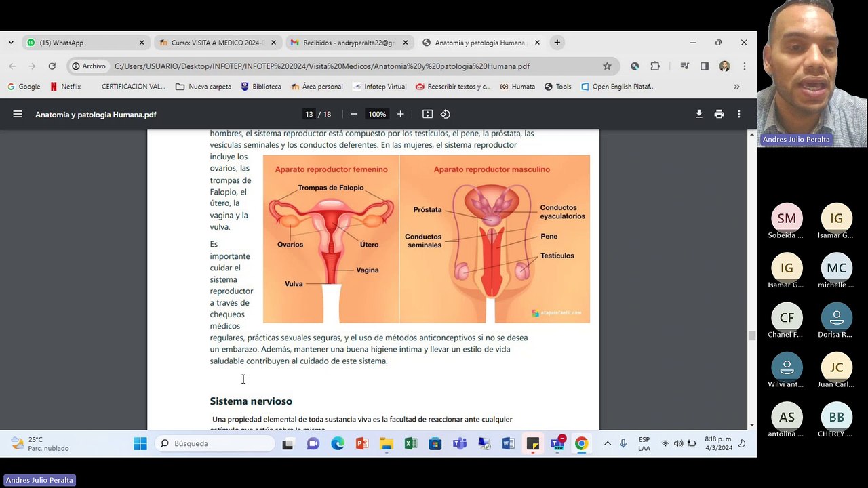Open the weather widget 25°C
Viewport: 868px width, 488px height.
click(x=41, y=444)
